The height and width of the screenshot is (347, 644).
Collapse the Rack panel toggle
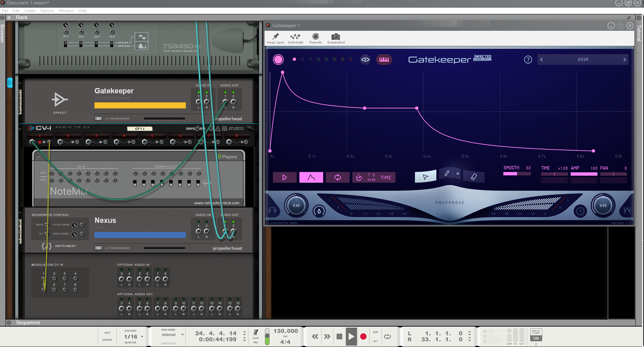[9, 17]
